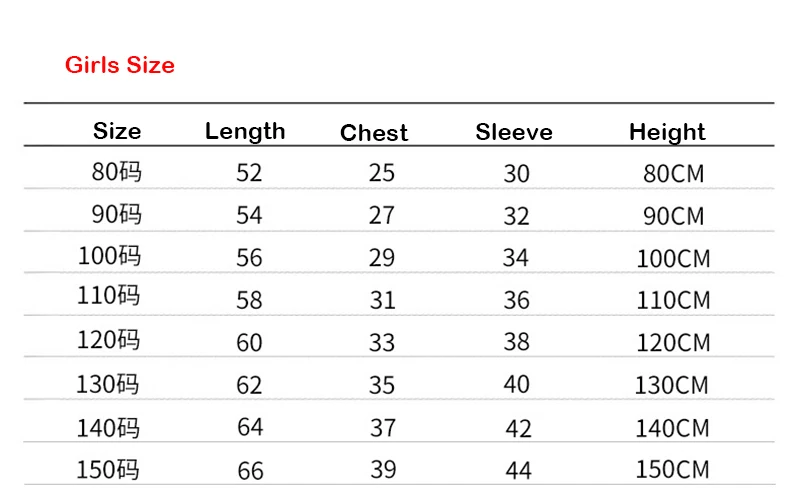Click the 130码 size row label
This screenshot has width=800, height=500.
coord(107,384)
